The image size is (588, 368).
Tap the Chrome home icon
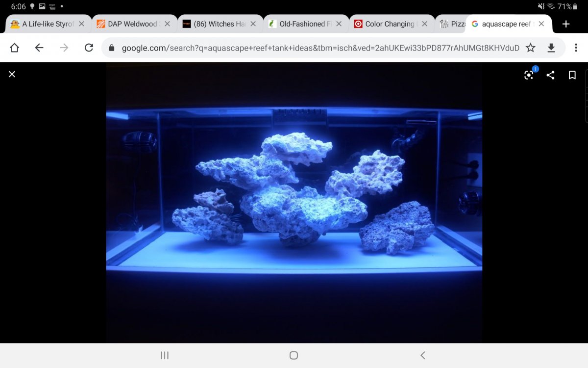(14, 48)
